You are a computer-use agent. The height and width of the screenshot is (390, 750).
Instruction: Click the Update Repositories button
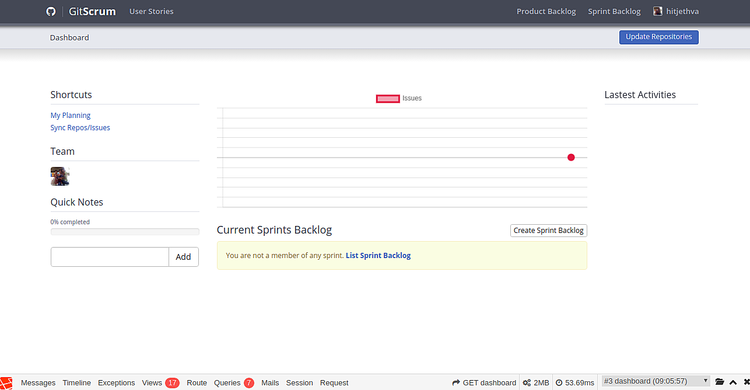[659, 37]
